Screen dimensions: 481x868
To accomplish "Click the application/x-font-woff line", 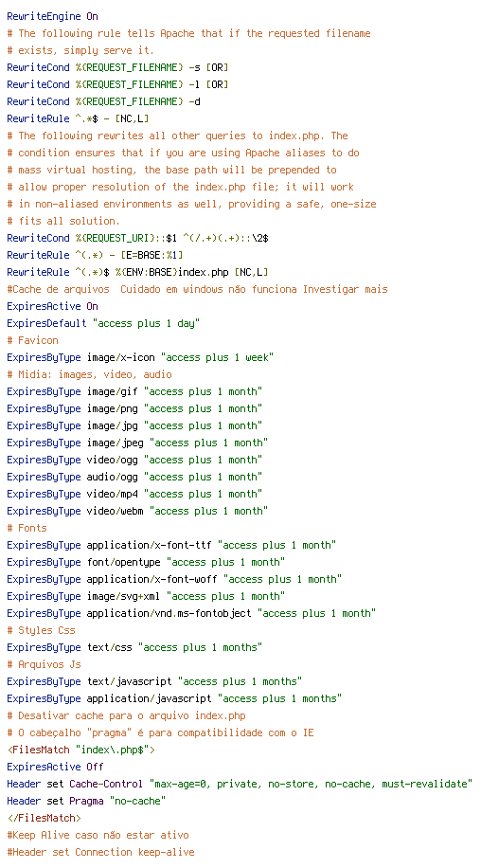I will 174,579.
